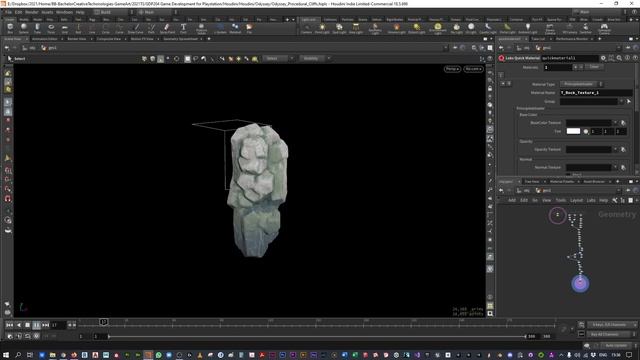Select the Draw Curve shelf tool

136,28
